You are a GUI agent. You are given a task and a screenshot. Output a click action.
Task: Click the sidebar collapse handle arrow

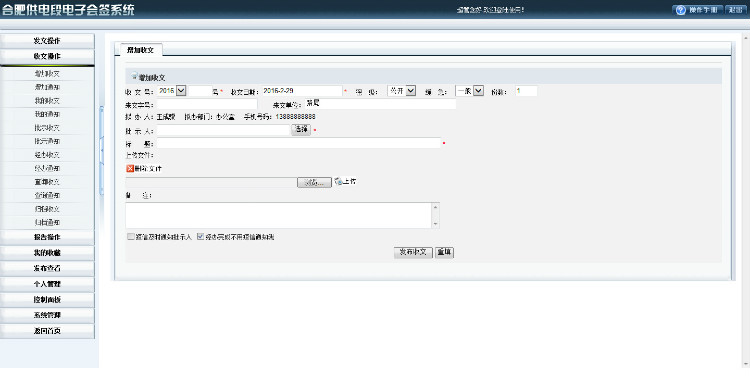[101, 151]
